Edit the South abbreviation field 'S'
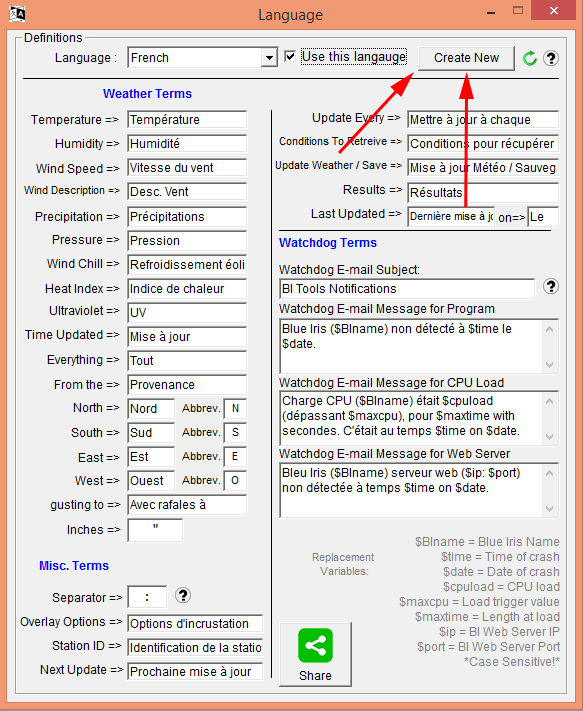 235,433
